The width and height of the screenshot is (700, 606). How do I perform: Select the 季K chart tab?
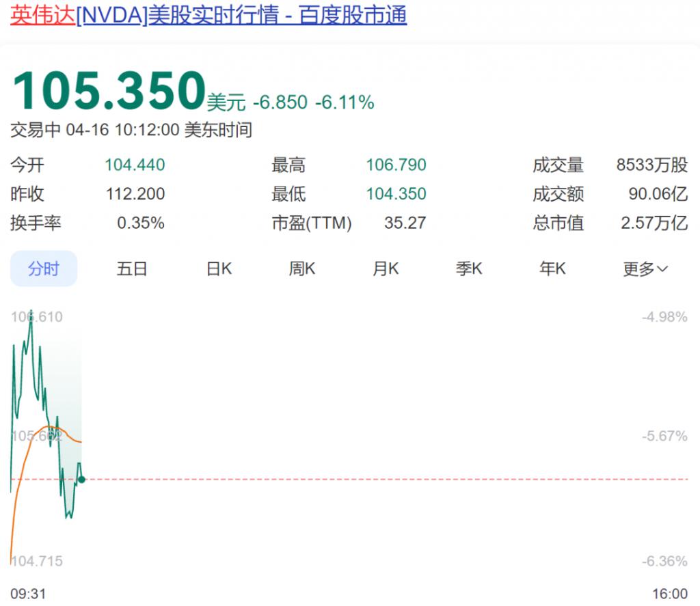(469, 268)
